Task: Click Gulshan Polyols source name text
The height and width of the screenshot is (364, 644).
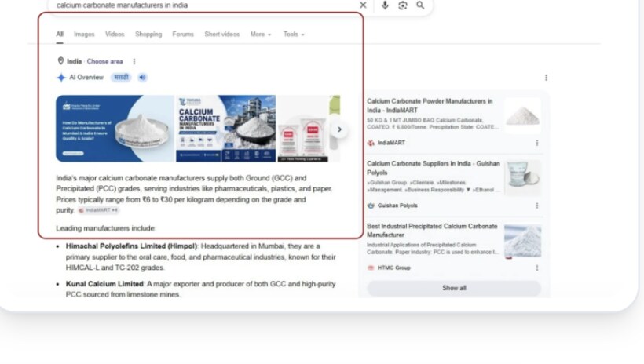Action: coord(397,206)
